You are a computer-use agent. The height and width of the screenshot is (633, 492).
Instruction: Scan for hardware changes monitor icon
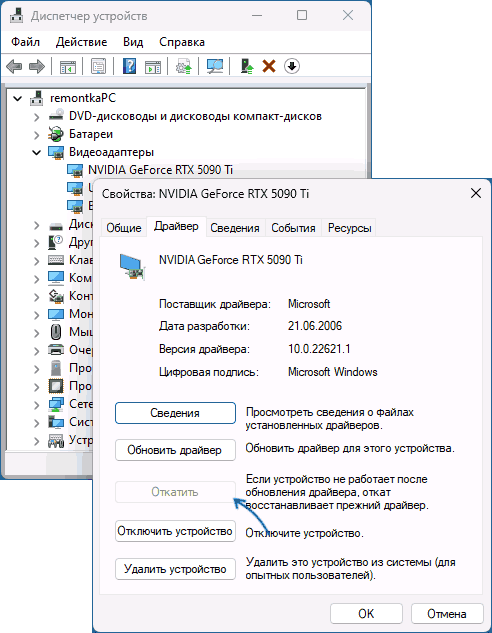click(215, 66)
